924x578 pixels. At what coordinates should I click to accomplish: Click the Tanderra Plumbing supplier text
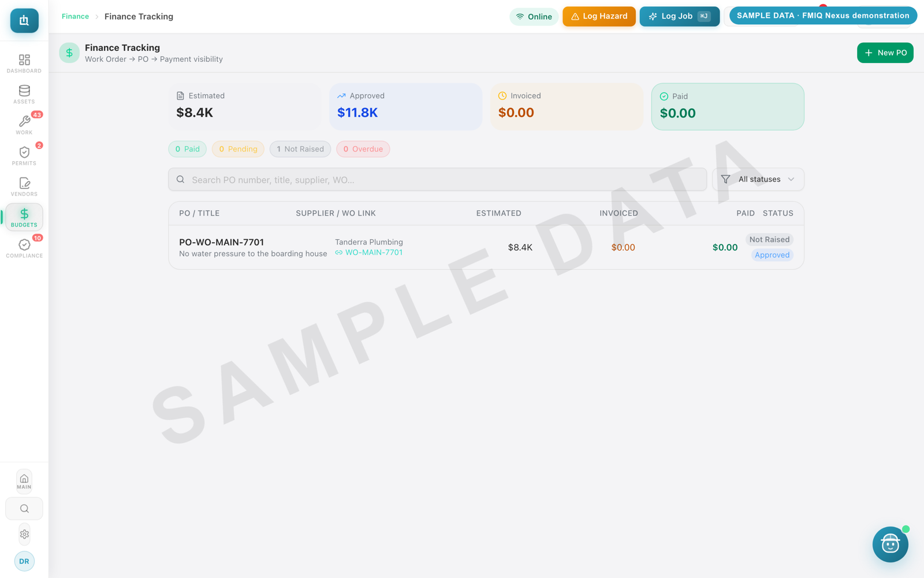click(x=369, y=242)
